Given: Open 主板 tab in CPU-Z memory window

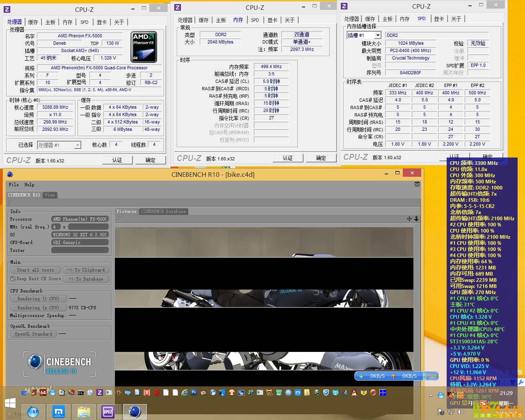Looking at the screenshot, I should [x=221, y=20].
